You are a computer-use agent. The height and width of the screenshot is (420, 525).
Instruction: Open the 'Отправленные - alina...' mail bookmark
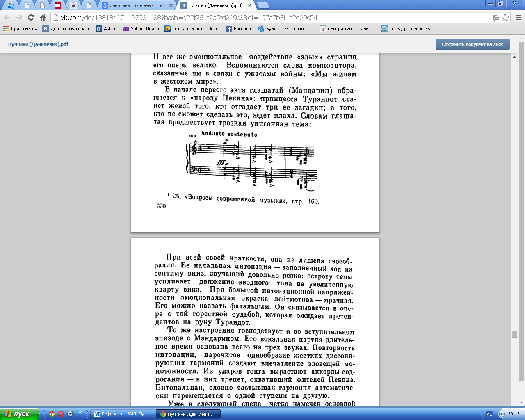click(x=192, y=29)
